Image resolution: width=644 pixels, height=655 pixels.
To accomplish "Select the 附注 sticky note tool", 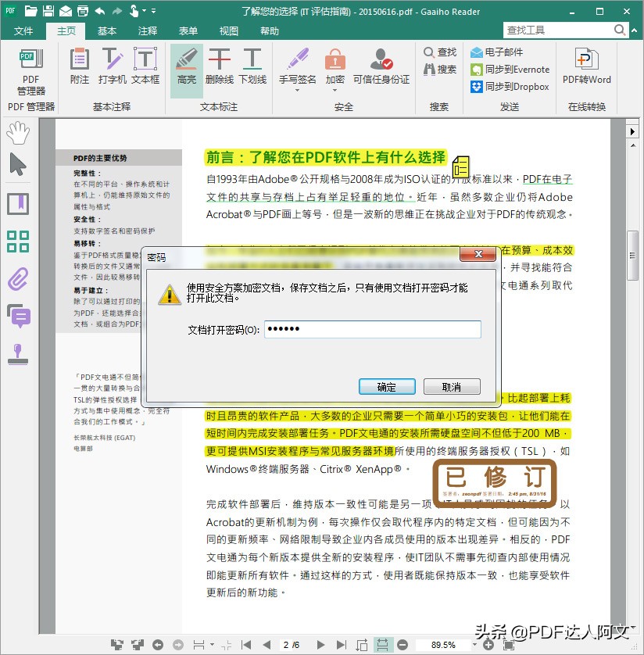I will pyautogui.click(x=80, y=66).
